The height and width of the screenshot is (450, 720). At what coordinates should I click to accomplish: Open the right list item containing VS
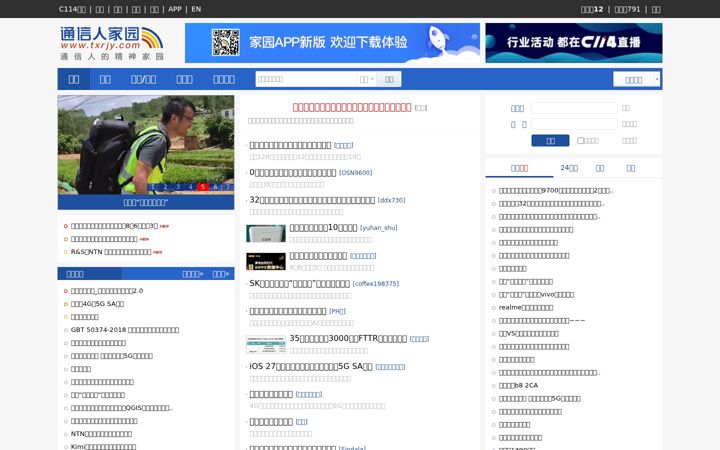click(529, 333)
